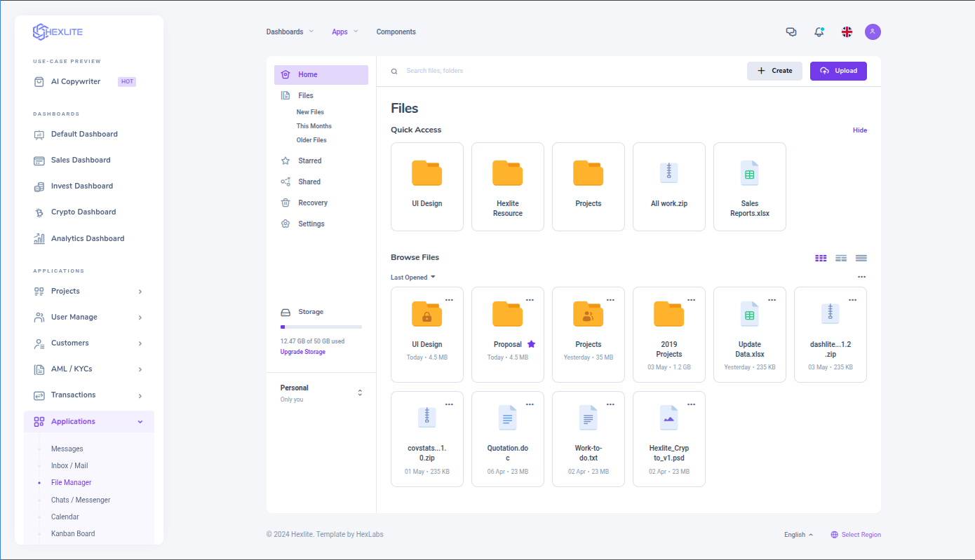Screen dimensions: 975x560
Task: Click the purple star on Proposal folder
Action: coord(531,344)
